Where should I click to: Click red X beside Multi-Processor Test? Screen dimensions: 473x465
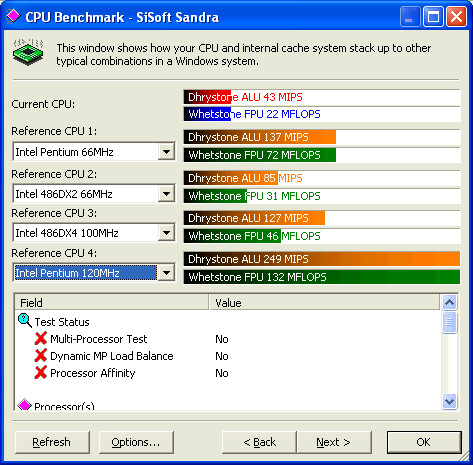pyautogui.click(x=41, y=338)
